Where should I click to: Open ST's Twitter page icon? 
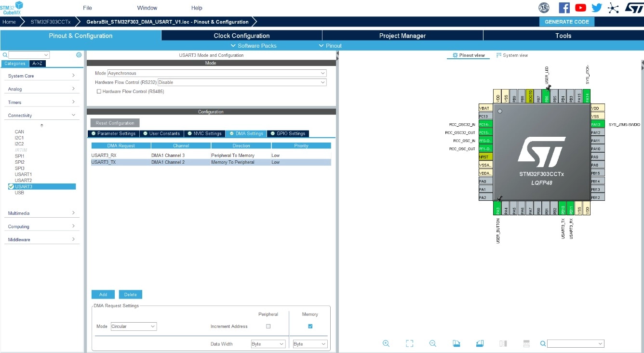[x=597, y=8]
